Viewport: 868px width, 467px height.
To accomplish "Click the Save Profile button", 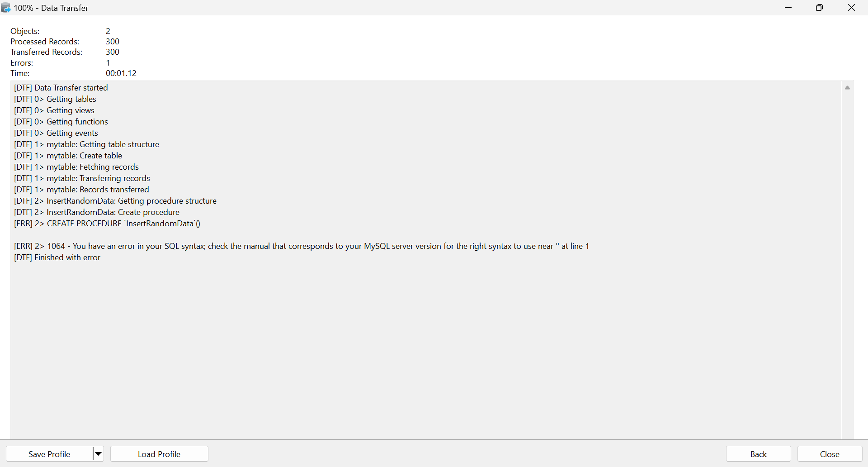I will 49,454.
